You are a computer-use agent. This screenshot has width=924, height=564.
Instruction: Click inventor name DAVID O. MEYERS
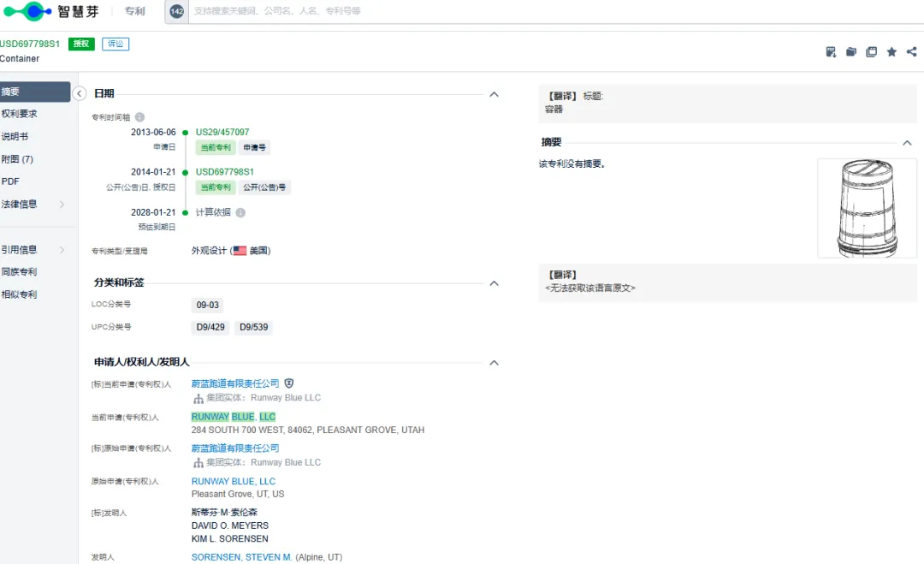coord(230,525)
